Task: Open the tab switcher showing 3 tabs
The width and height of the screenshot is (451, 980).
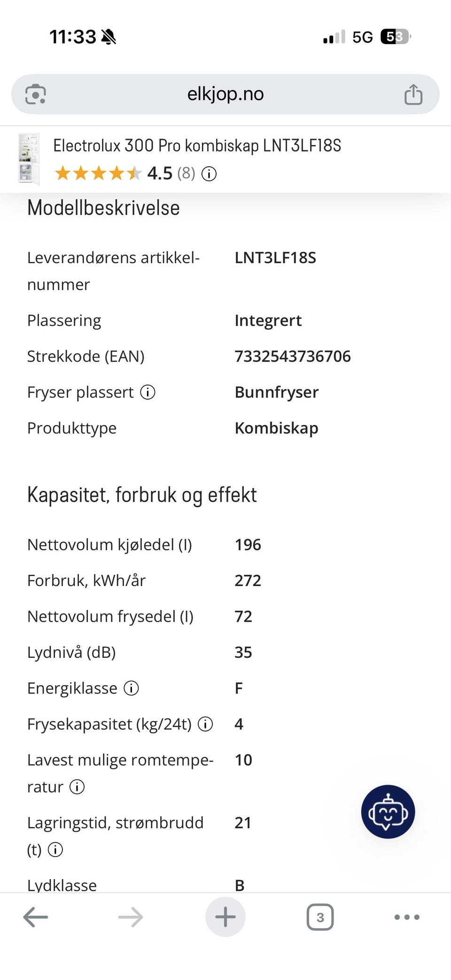Action: tap(320, 917)
